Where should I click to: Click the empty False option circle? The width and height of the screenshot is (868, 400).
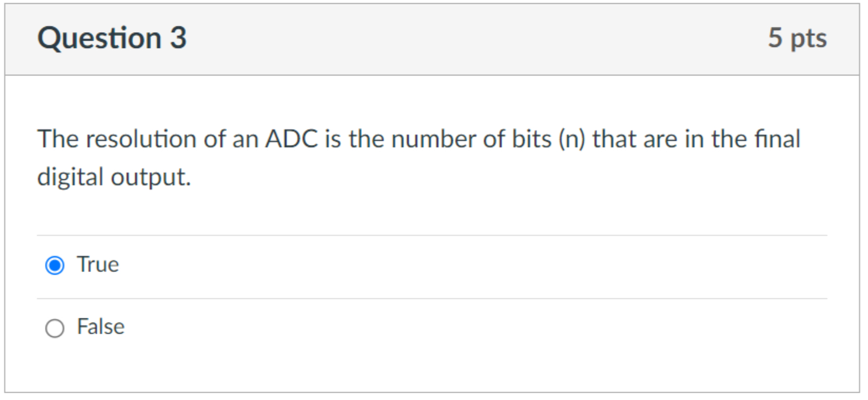coord(55,327)
